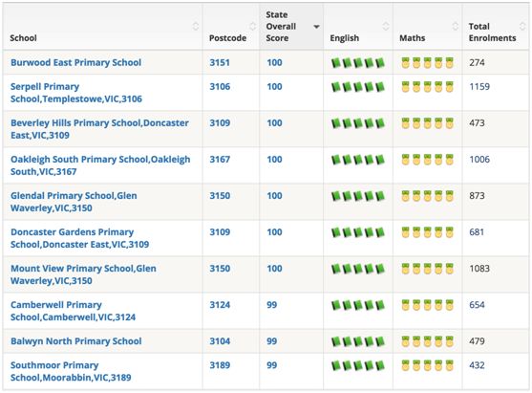Viewport: 532px width, 393px height.
Task: Sort by English column sort arrows
Action: point(386,26)
